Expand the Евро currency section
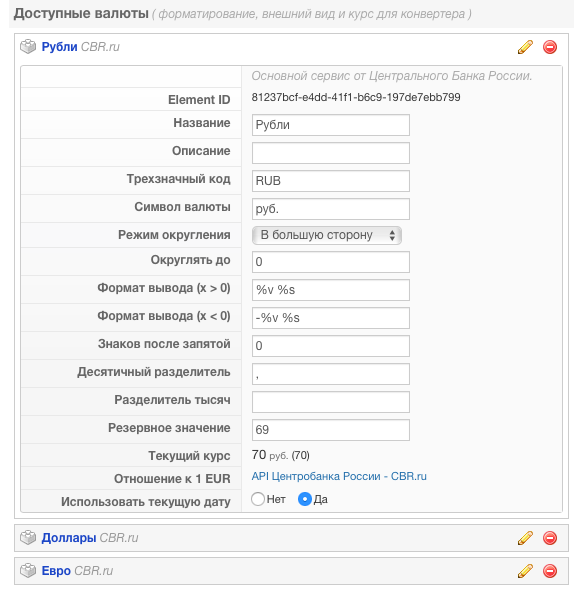Screen dimensions: 585x594 click(x=56, y=571)
